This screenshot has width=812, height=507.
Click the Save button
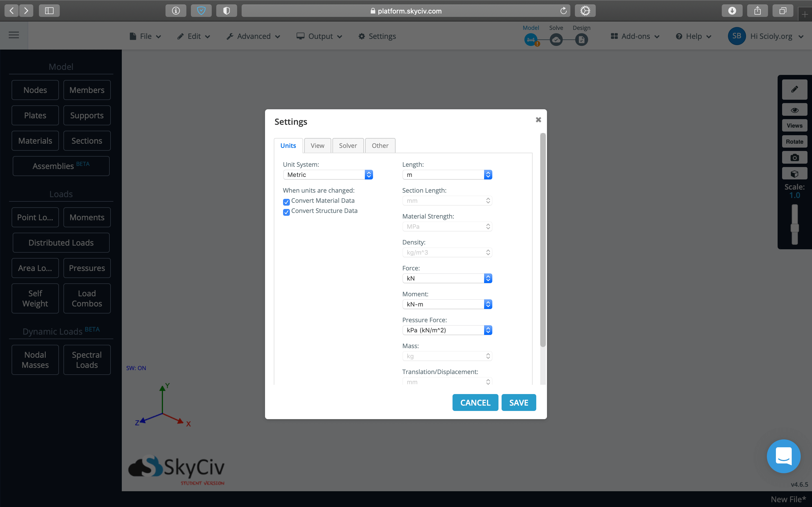518,403
